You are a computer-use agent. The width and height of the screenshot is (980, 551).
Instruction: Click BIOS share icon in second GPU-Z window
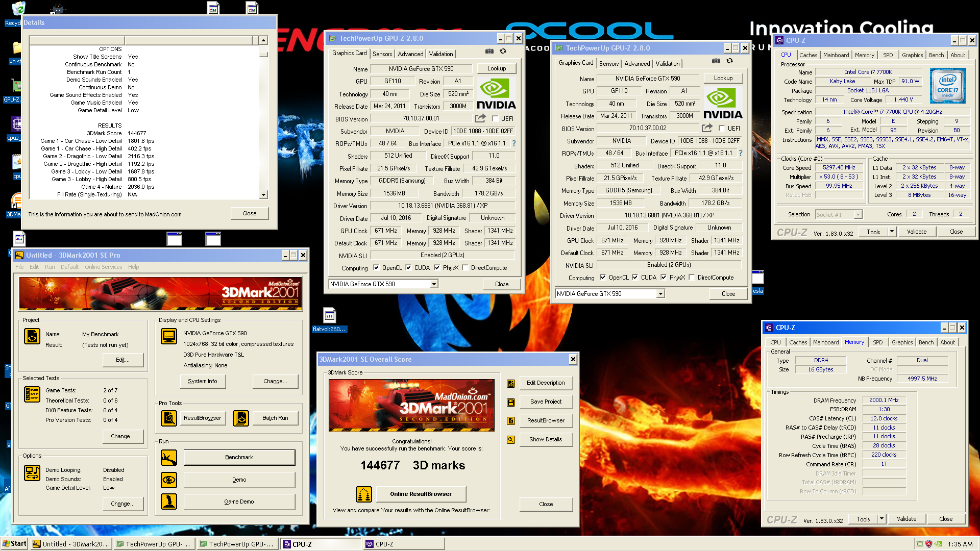coord(707,128)
